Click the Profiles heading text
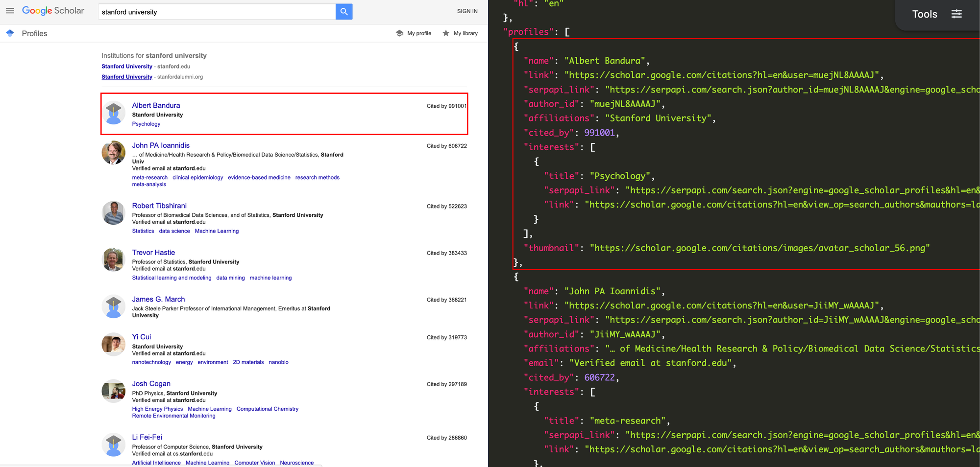This screenshot has height=467, width=980. [x=34, y=33]
